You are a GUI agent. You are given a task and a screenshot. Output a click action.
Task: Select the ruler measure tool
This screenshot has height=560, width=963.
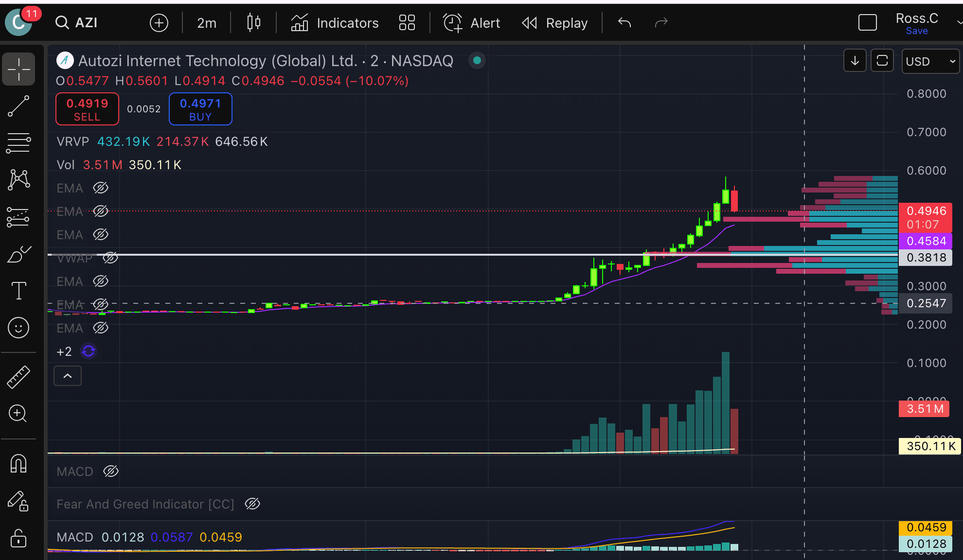coord(18,377)
